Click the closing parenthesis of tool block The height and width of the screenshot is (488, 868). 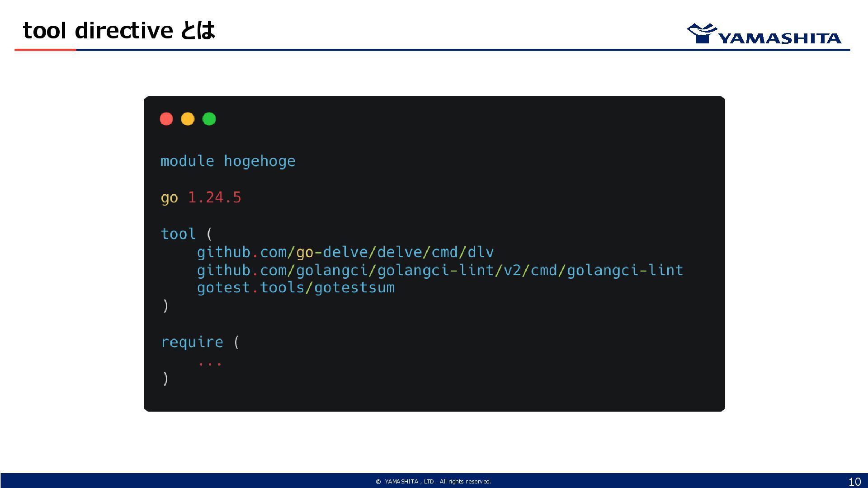165,306
